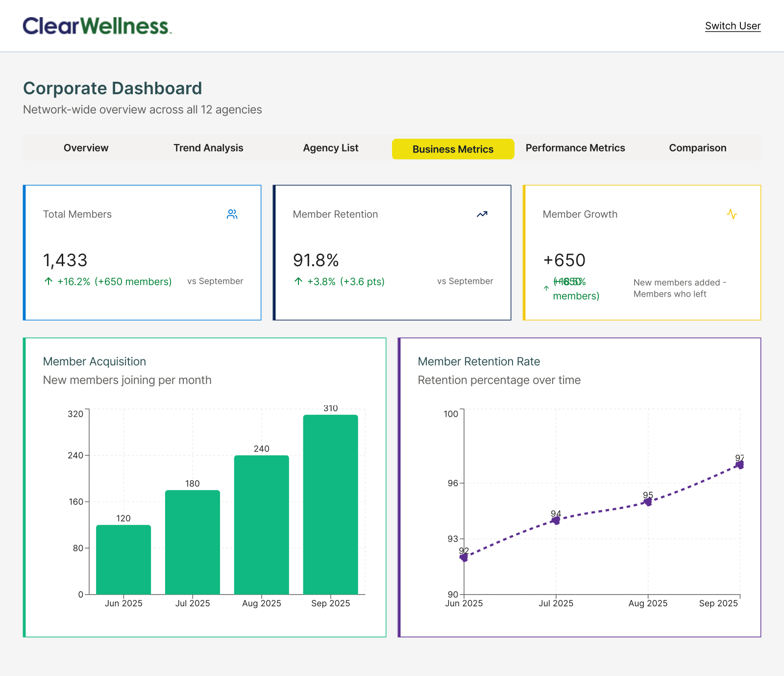This screenshot has height=676, width=784.
Task: Click the 96 y-axis label on retention chart
Action: pyautogui.click(x=453, y=483)
